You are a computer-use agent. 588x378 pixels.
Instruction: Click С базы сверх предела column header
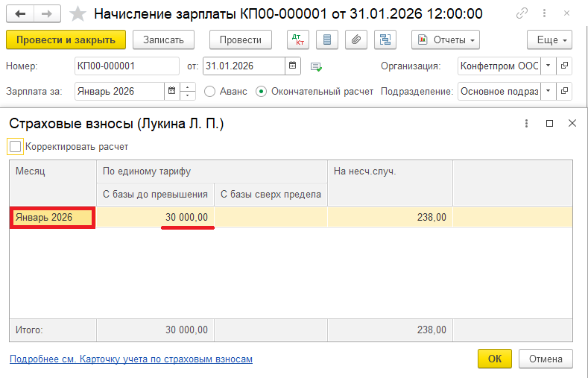click(x=271, y=195)
